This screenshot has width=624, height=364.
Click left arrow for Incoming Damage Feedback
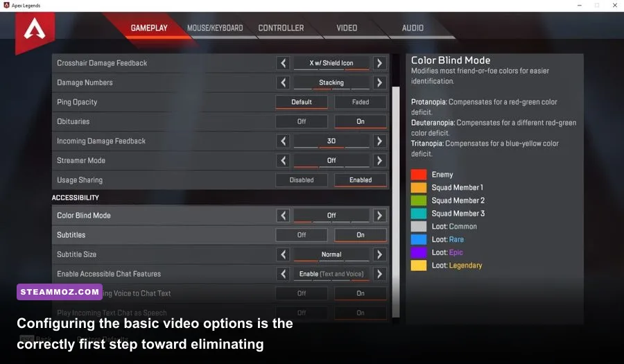click(283, 141)
